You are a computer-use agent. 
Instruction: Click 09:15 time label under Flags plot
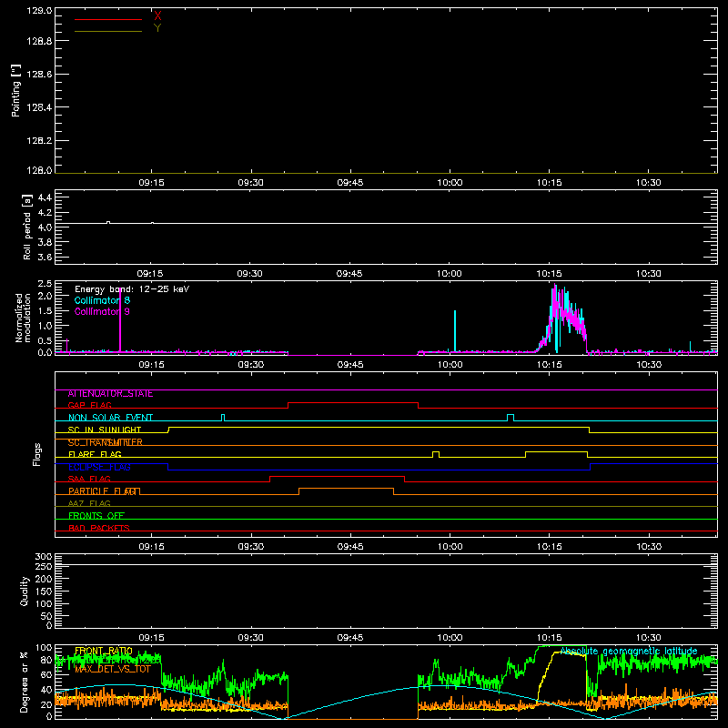[151, 547]
